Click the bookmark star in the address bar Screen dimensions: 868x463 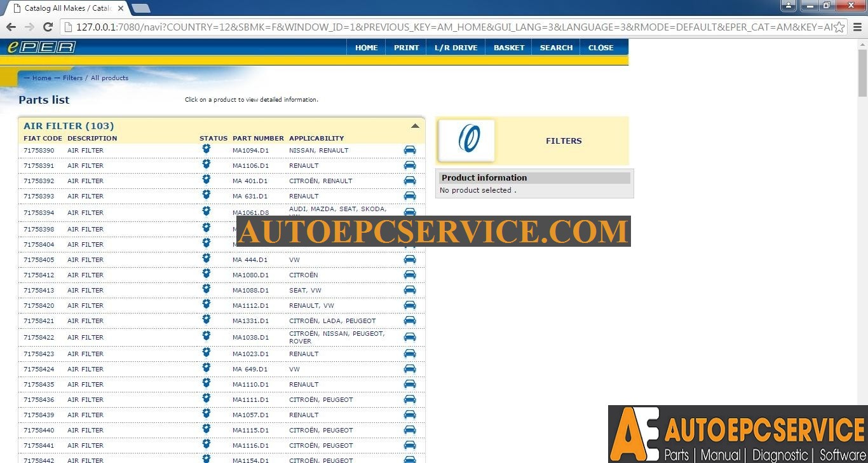(x=839, y=27)
